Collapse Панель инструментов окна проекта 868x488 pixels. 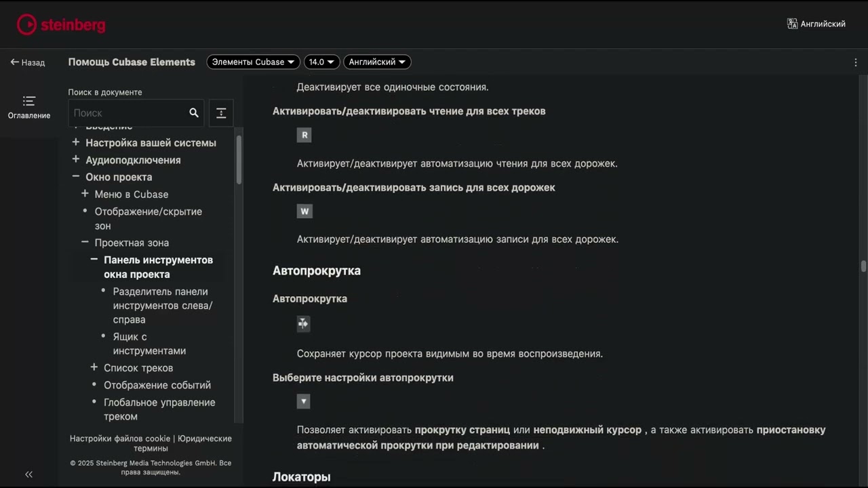[x=94, y=260]
